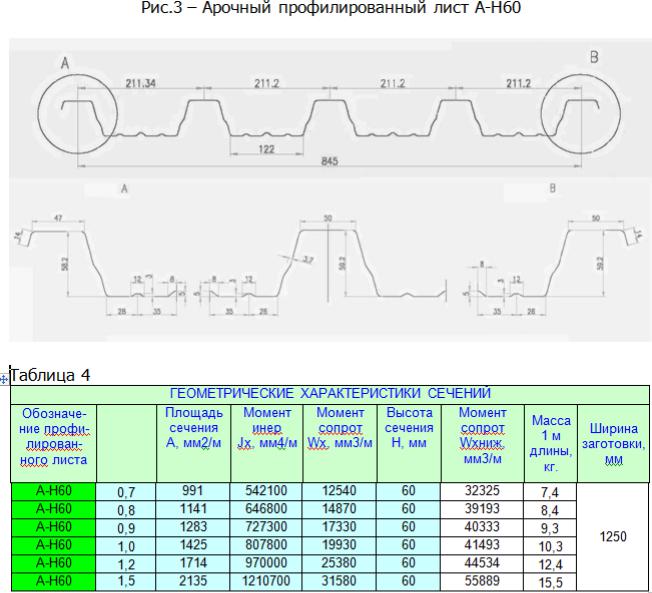Click the Wx value '19930'

coord(339,545)
